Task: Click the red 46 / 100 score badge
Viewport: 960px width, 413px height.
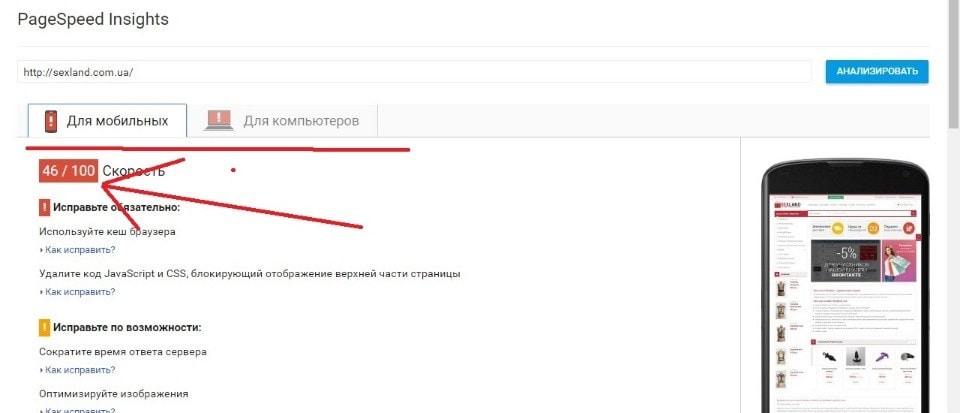Action: click(69, 171)
